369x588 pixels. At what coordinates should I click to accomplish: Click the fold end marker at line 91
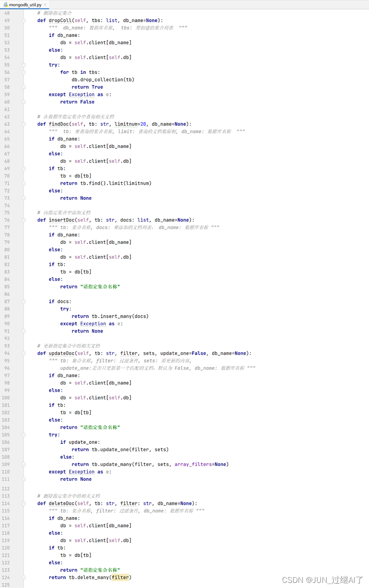(x=24, y=331)
